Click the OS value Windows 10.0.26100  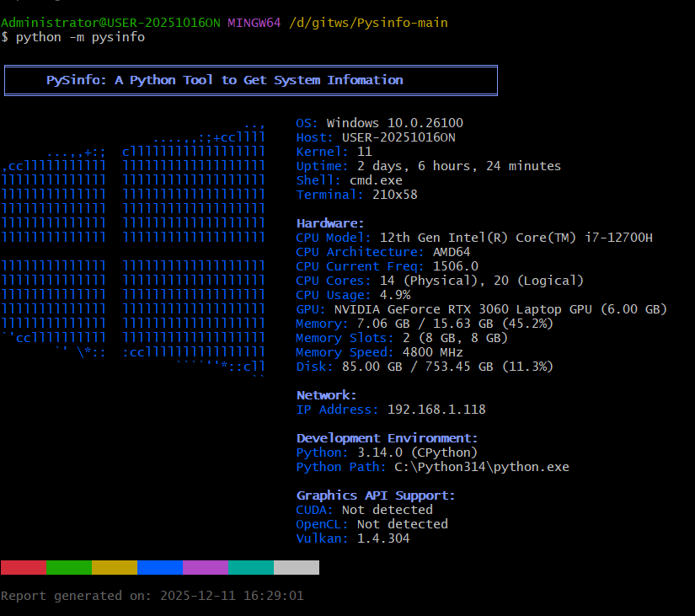coord(395,123)
